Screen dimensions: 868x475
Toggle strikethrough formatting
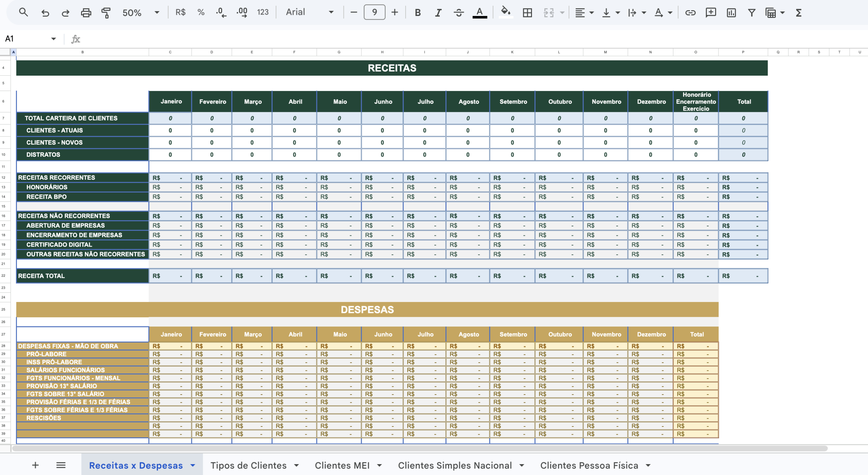(459, 13)
